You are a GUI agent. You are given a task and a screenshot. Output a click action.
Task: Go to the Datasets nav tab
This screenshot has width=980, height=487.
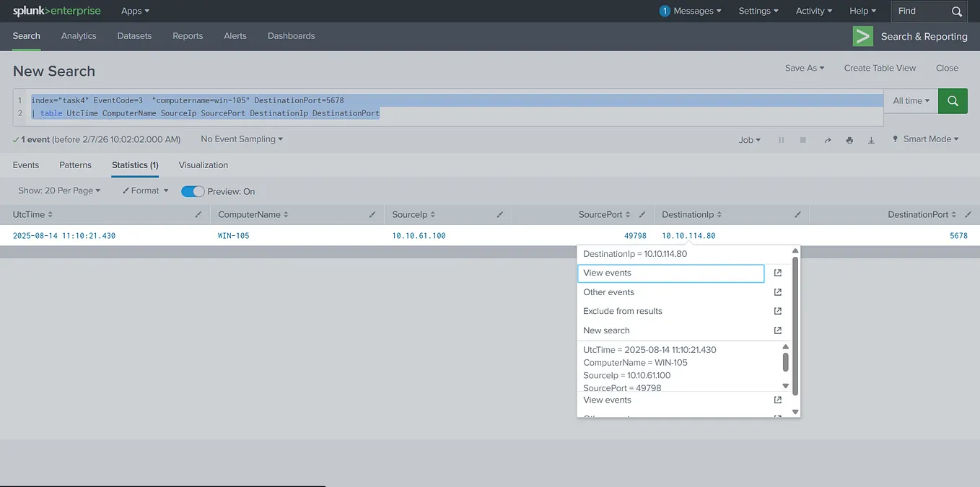(x=134, y=36)
